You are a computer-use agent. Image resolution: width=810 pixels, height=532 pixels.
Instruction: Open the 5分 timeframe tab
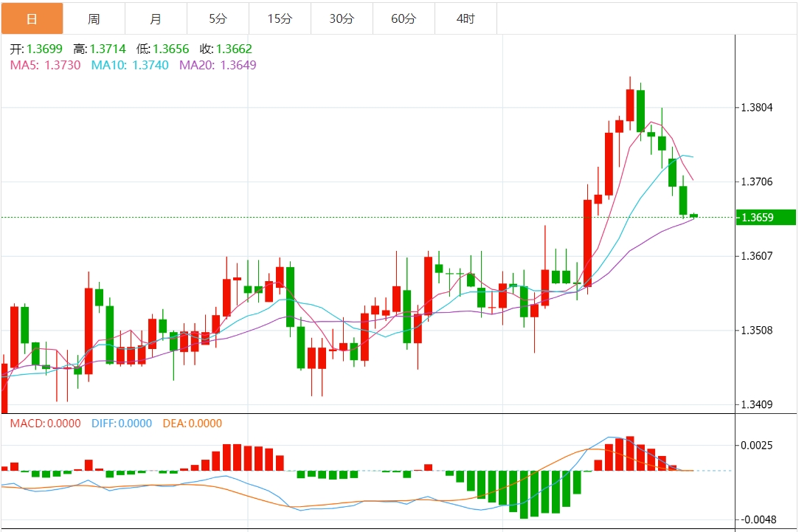[218, 18]
